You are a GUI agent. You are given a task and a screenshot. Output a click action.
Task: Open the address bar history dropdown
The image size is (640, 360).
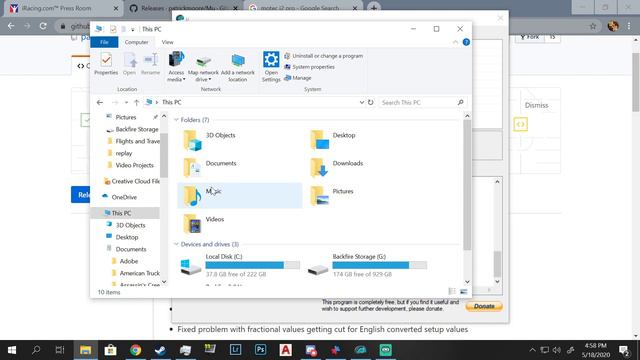pyautogui.click(x=361, y=102)
